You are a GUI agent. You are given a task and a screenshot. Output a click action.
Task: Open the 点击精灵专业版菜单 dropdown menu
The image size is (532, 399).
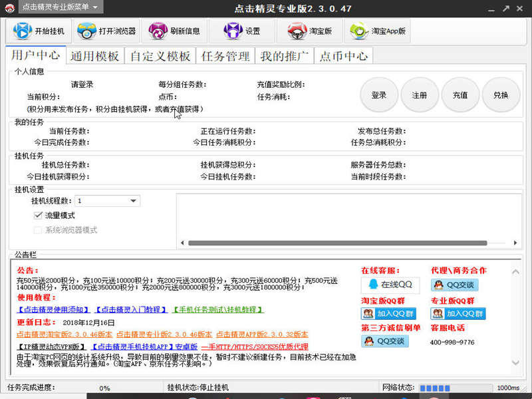point(60,7)
